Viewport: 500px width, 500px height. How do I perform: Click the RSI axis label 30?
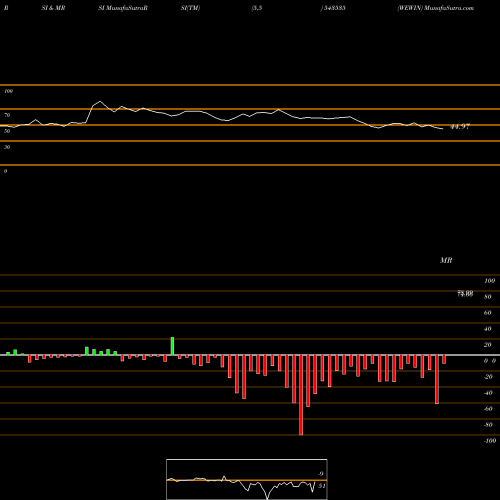7,147
